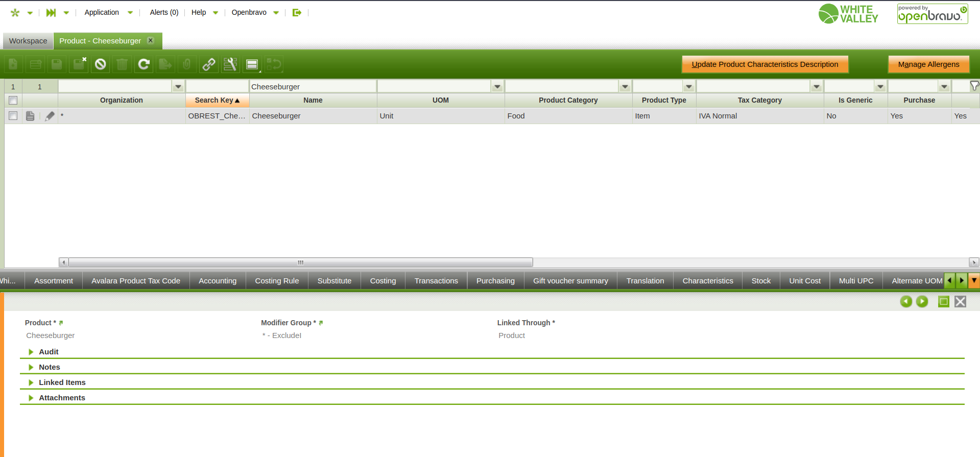The width and height of the screenshot is (980, 457).
Task: Click the horizontal grid scrollbar thumb
Action: click(x=300, y=262)
